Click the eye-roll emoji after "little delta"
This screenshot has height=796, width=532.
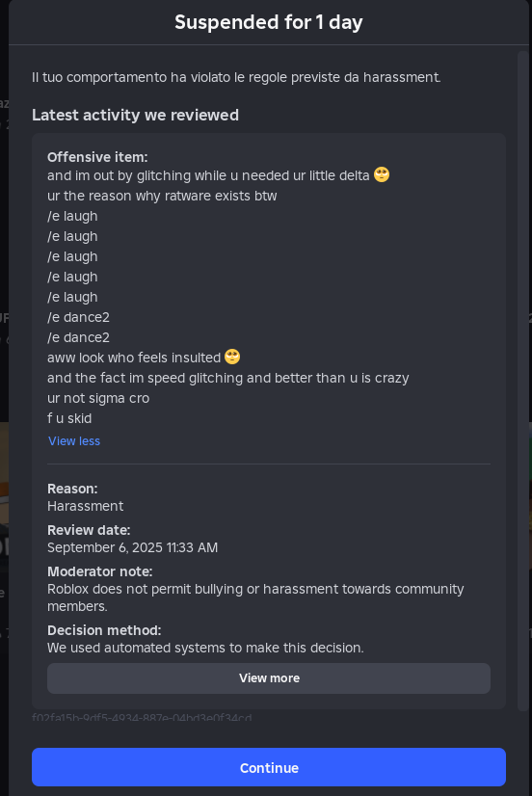[x=382, y=174]
